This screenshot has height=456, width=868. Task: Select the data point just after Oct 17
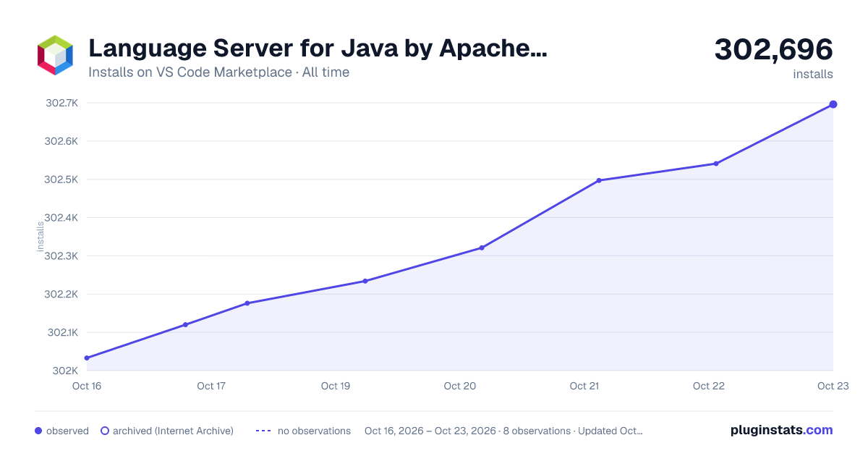pos(247,303)
